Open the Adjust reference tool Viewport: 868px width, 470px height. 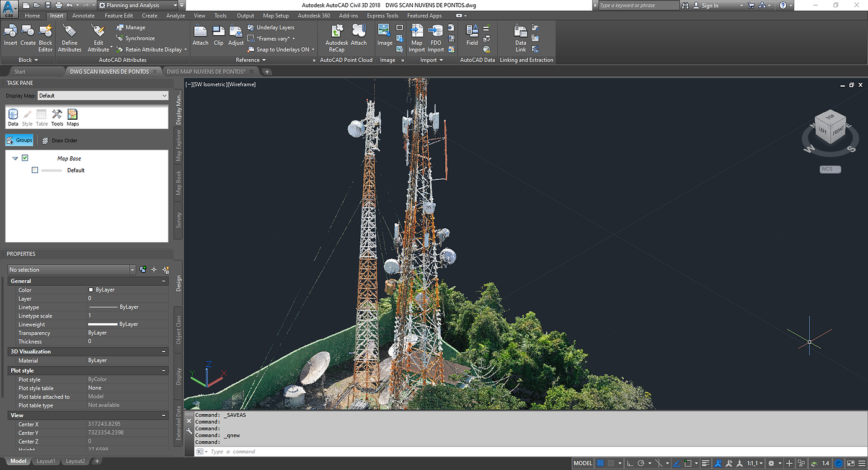236,35
